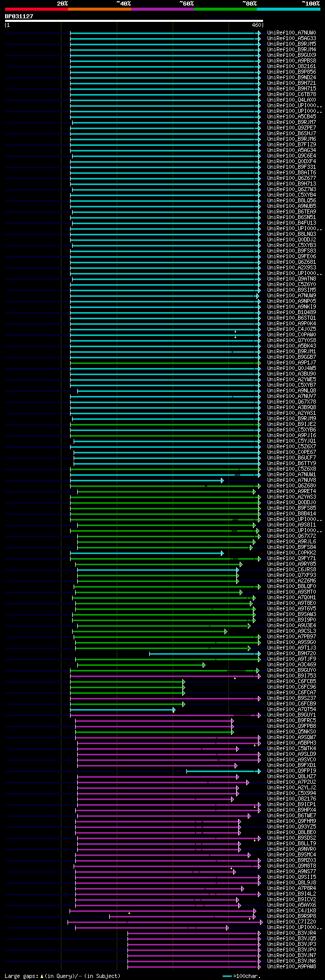The image size is (325, 980).
Task: Select the UniRef100_A9RET4 entry
Action: point(291,491)
